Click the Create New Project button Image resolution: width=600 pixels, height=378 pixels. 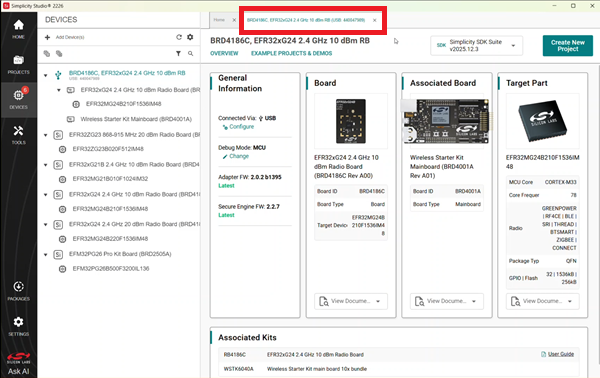pyautogui.click(x=568, y=46)
